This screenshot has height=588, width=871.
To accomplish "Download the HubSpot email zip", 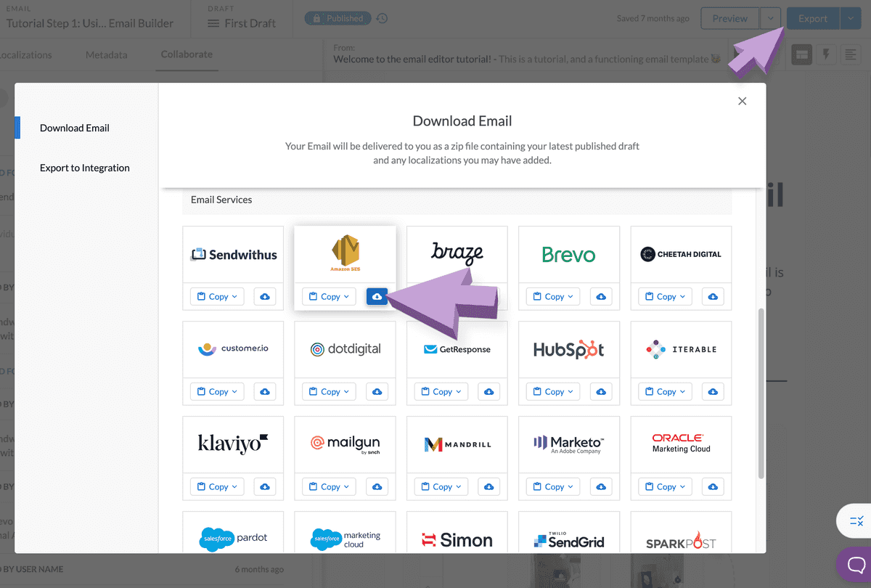I will click(x=601, y=391).
